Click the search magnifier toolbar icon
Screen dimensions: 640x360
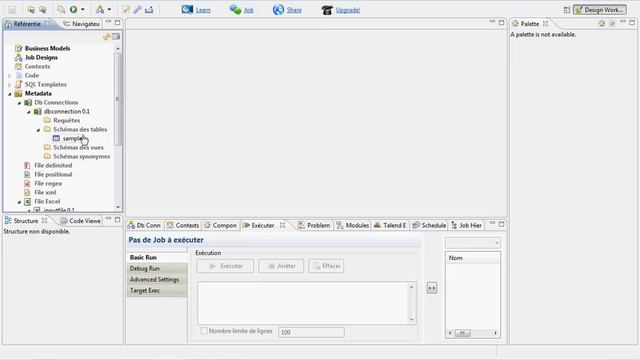tap(61, 10)
